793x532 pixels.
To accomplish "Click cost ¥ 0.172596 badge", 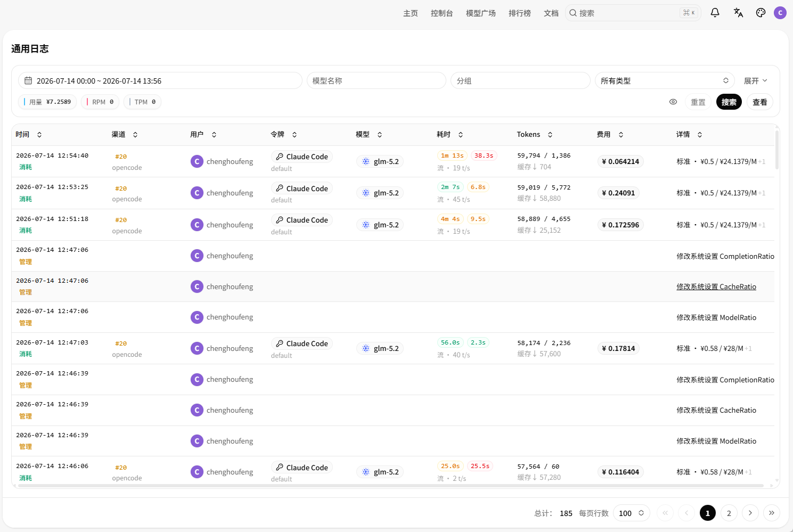I will pyautogui.click(x=620, y=225).
